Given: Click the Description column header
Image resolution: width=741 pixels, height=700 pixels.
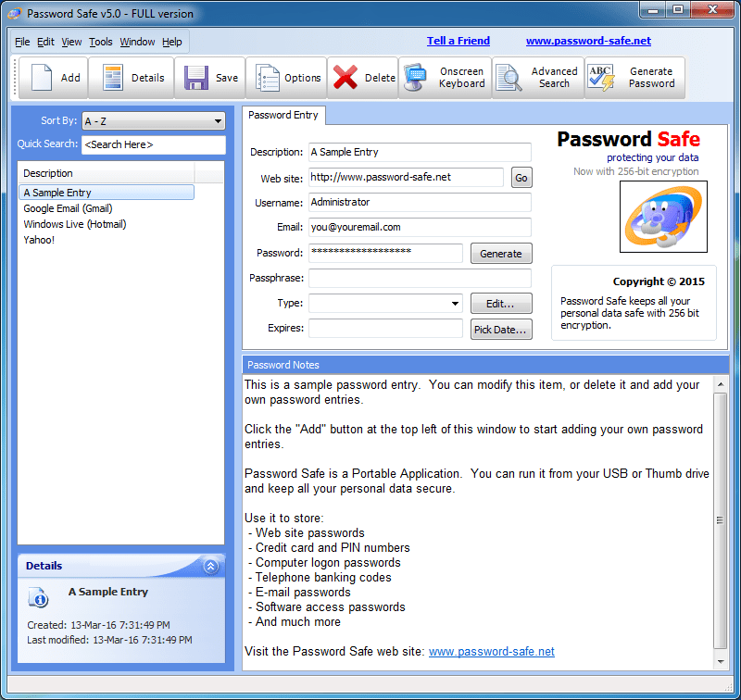Looking at the screenshot, I should [x=107, y=173].
